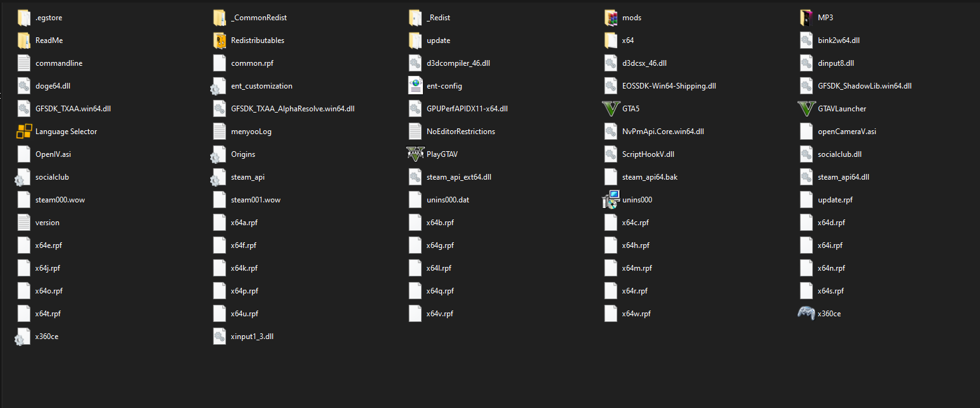Screen dimensions: 980x408
Task: Select the dinput8.dll file
Action: 835,63
